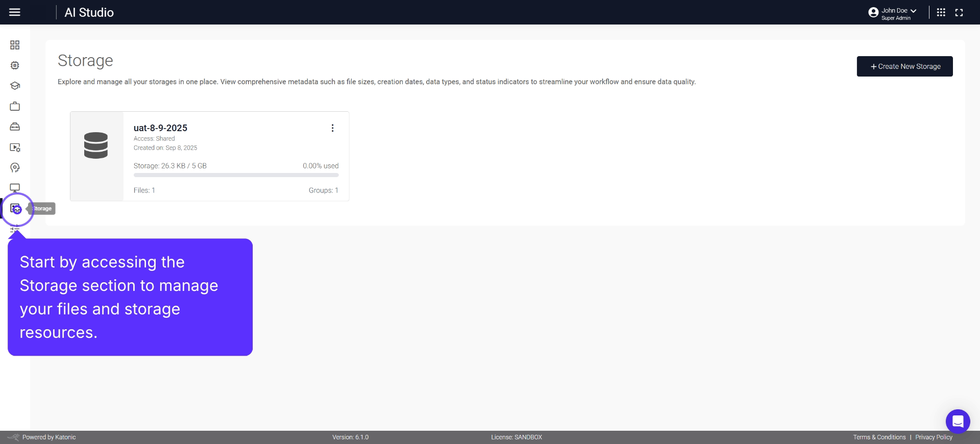
Task: Open the graduation cap icon in sidebar
Action: (15, 86)
